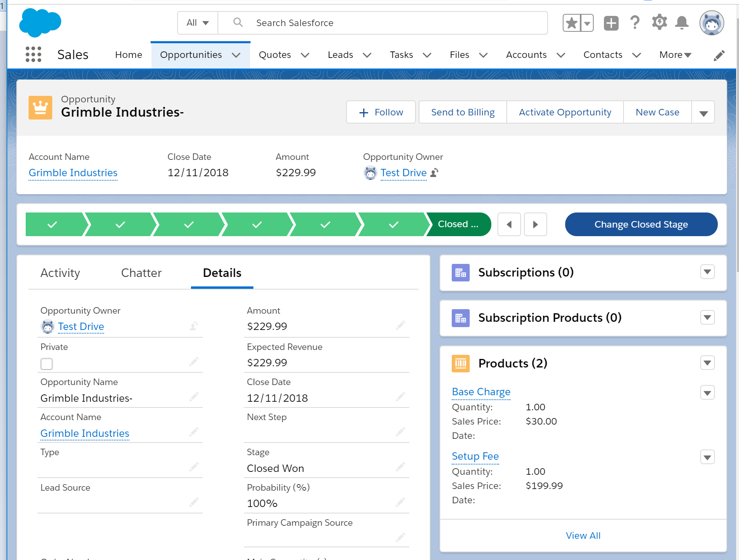Screen dimensions: 739x560
Task: Open the Base Charge product link
Action: click(x=481, y=392)
